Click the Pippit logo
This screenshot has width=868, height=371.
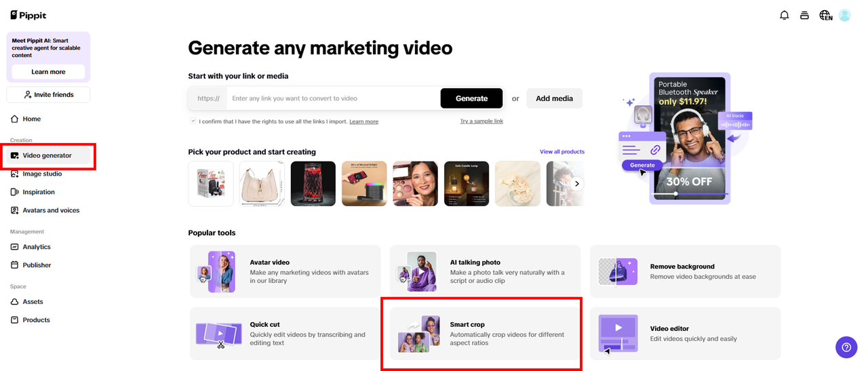(28, 15)
